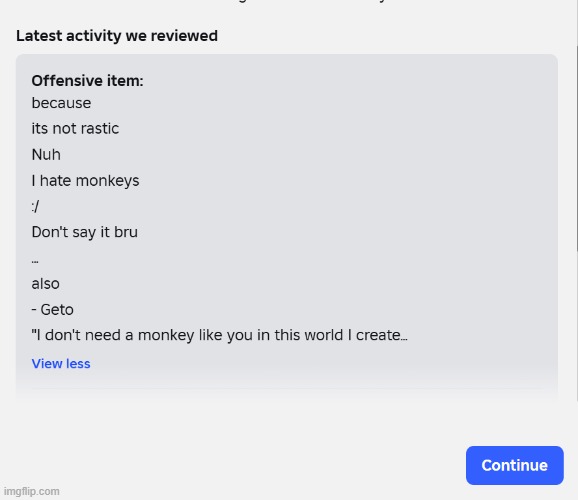Click the blue Continue button
The width and height of the screenshot is (578, 500).
point(515,465)
